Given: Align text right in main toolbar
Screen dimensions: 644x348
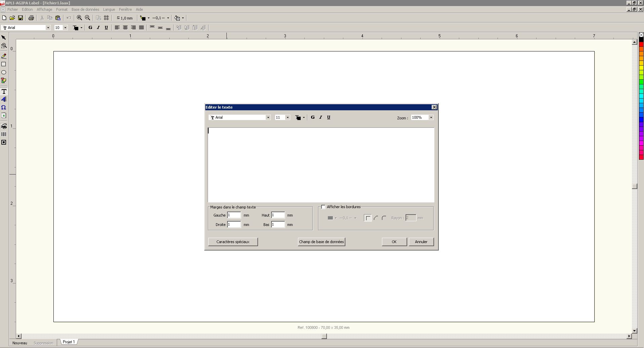Looking at the screenshot, I should pyautogui.click(x=133, y=28).
